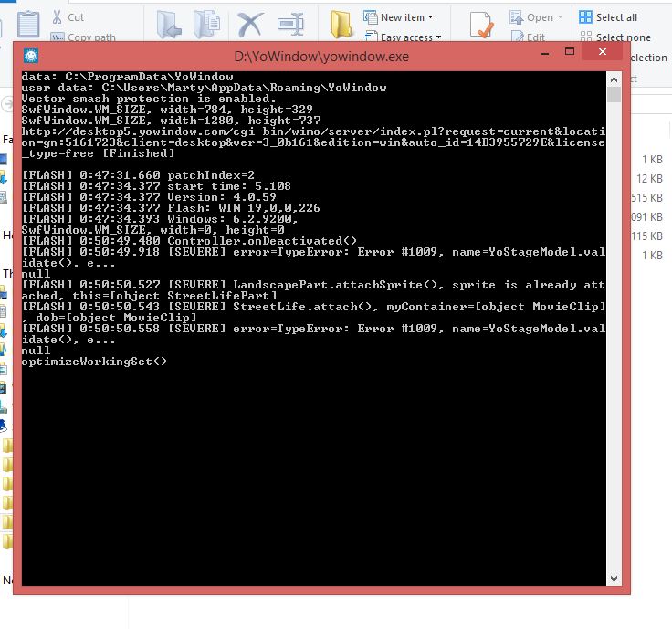Click the Copy to icon in Explorer ribbon
This screenshot has width=672, height=629.
click(x=206, y=24)
